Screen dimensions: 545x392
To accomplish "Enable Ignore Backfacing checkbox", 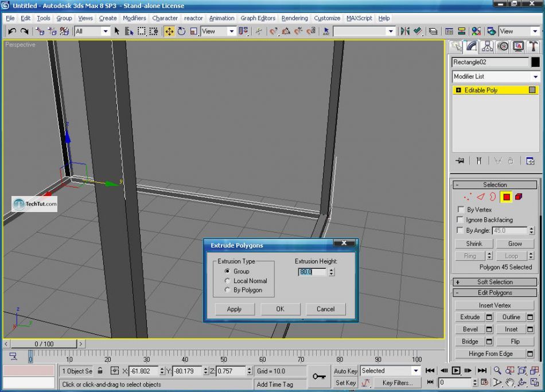I will coord(460,219).
